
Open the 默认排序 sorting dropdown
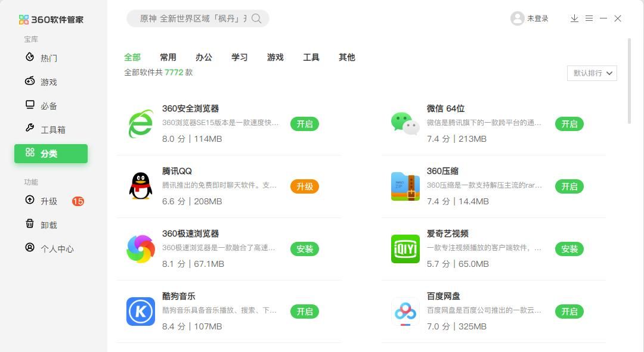[591, 73]
